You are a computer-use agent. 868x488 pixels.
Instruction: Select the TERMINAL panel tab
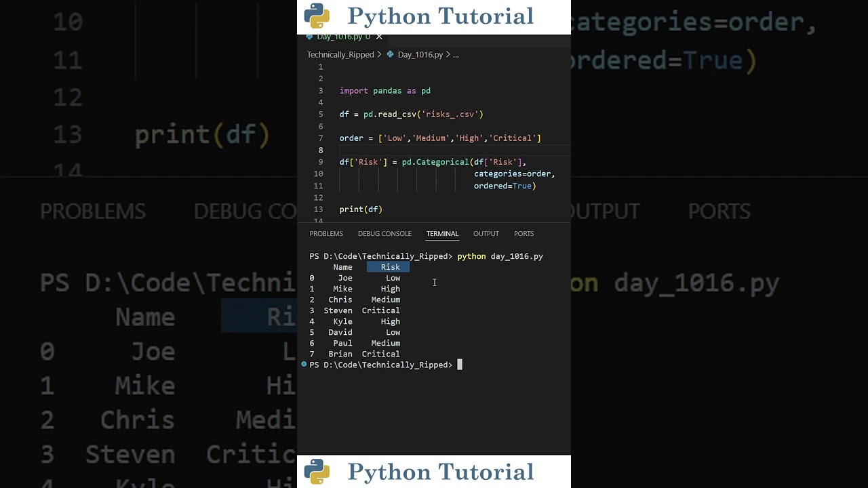[442, 233]
